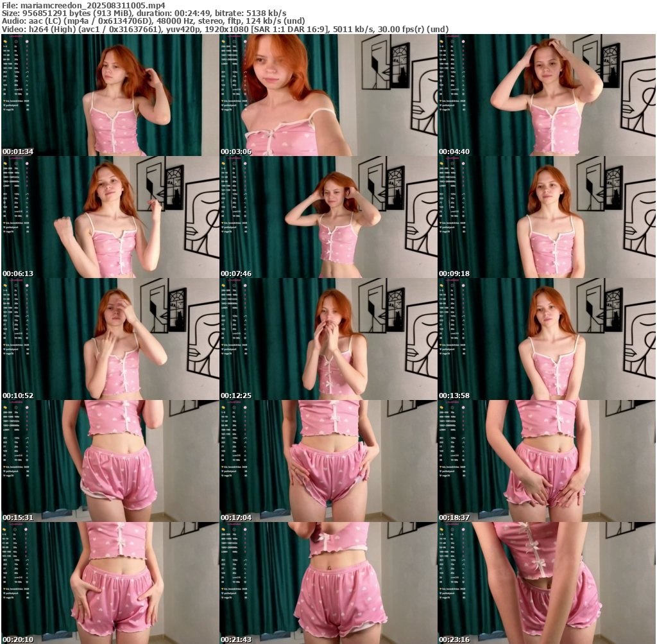
Task: Choose the frame labeled 00:20:10
Action: pyautogui.click(x=110, y=583)
